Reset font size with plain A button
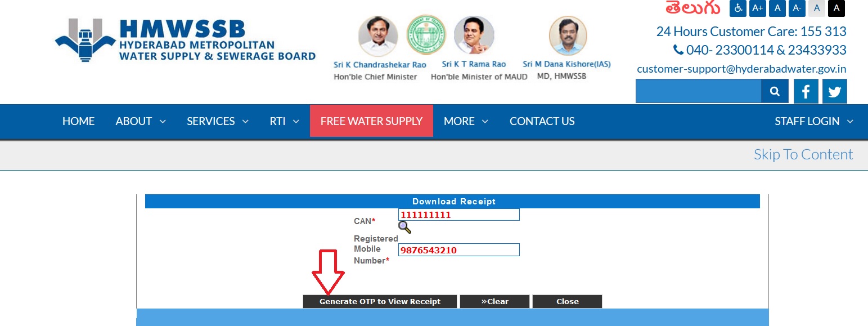This screenshot has width=868, height=326. [x=777, y=8]
